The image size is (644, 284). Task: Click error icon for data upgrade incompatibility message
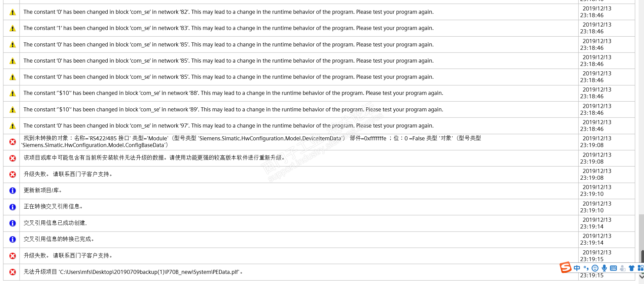point(12,158)
